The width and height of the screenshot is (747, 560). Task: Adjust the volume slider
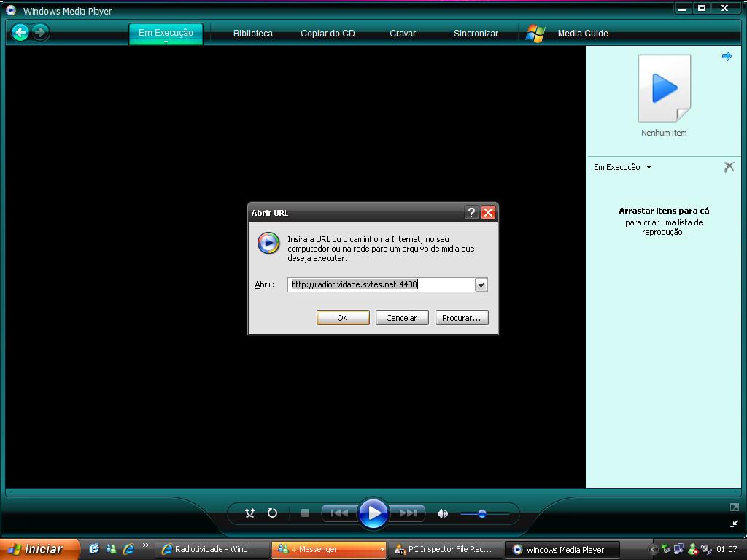point(482,513)
